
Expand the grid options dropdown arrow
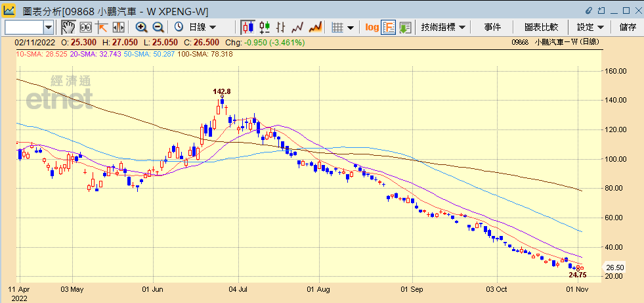(x=351, y=28)
